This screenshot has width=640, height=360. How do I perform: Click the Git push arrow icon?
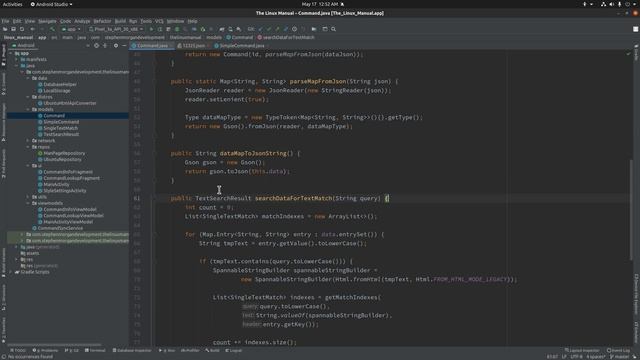(277, 29)
